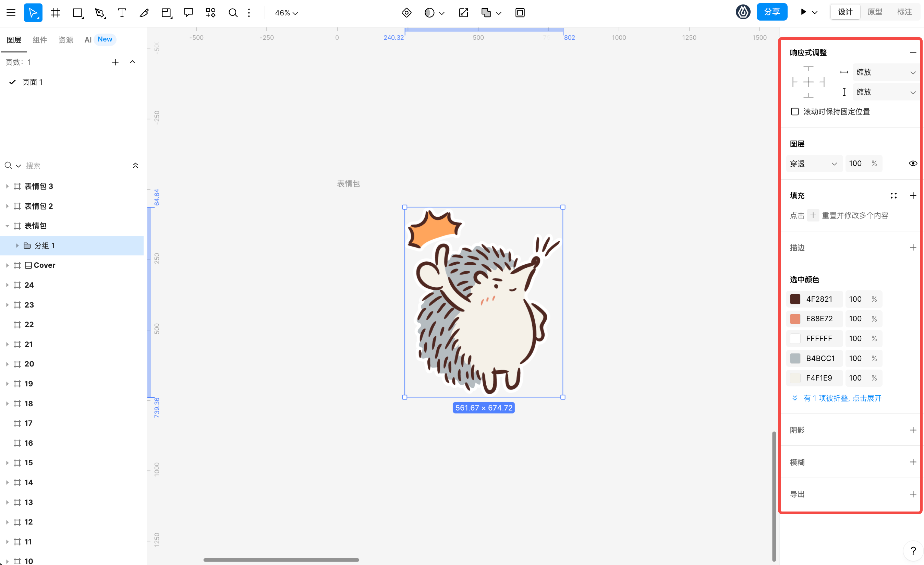Image resolution: width=924 pixels, height=565 pixels.
Task: Open fill style library dots icon
Action: 893,195
